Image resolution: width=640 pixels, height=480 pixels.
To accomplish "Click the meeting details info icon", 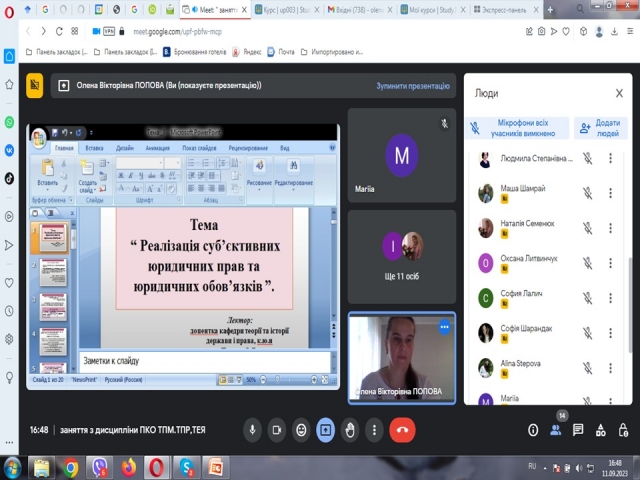I will (532, 429).
